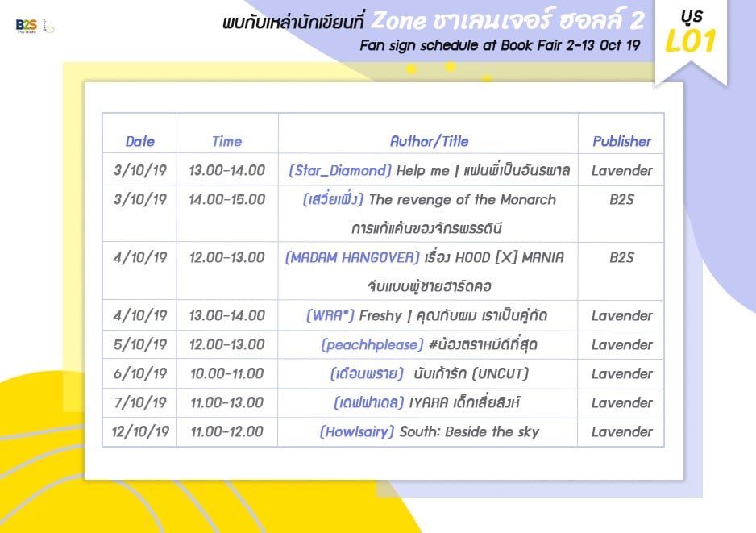Click the date "5/10/19"
The image size is (756, 533).
click(139, 344)
